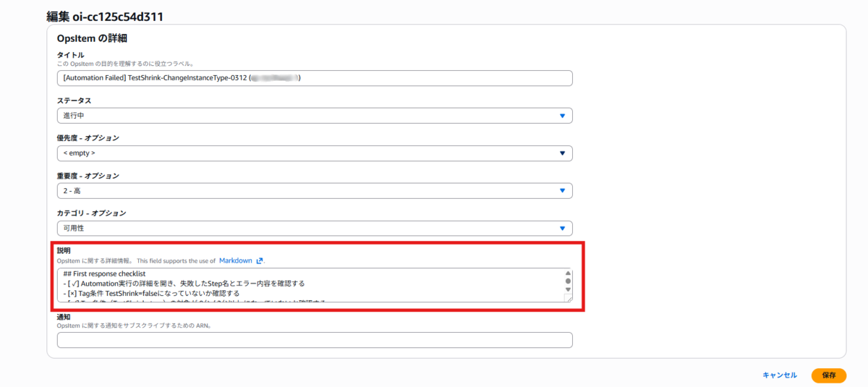Open the Markdown help link
Viewport: 868px width, 387px height.
click(236, 260)
